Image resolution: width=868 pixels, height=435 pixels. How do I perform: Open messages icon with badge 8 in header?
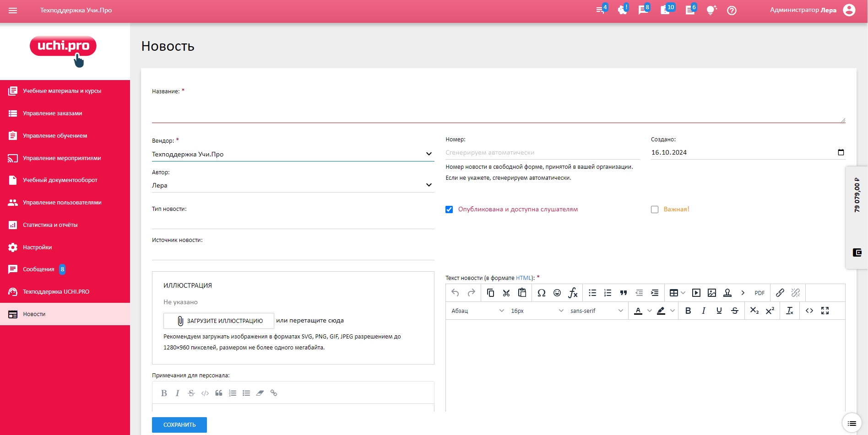(x=644, y=10)
